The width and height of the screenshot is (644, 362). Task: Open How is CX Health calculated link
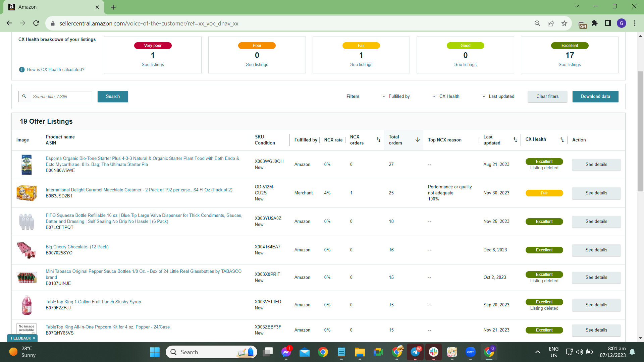tap(55, 70)
